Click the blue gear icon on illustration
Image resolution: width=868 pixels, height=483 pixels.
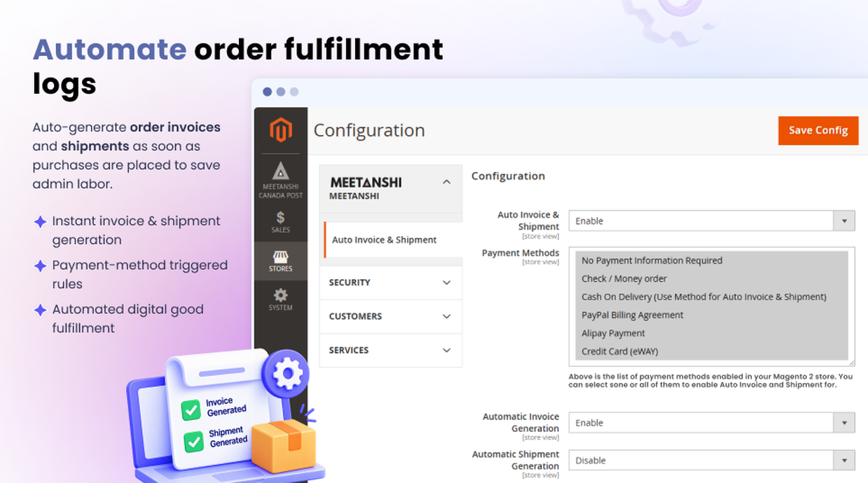click(286, 375)
